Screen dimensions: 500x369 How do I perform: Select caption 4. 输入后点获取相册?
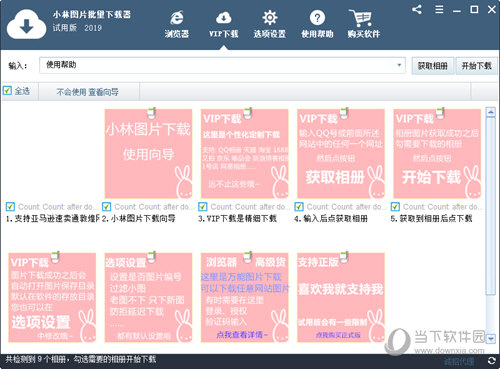[x=331, y=219]
